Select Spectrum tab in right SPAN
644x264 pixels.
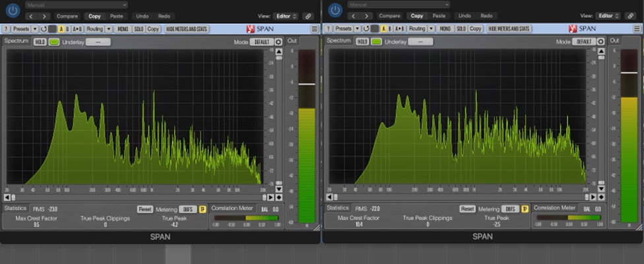pos(339,41)
